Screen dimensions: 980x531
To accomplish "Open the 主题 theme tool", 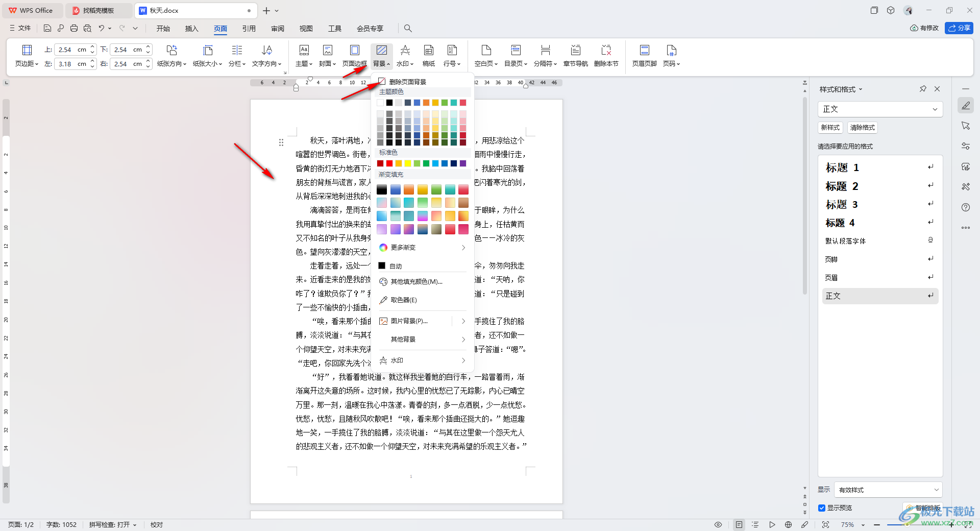I will click(304, 56).
